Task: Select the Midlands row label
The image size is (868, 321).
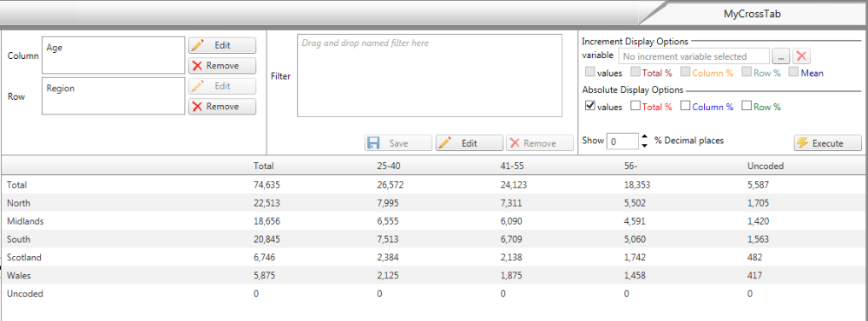Action: click(25, 221)
